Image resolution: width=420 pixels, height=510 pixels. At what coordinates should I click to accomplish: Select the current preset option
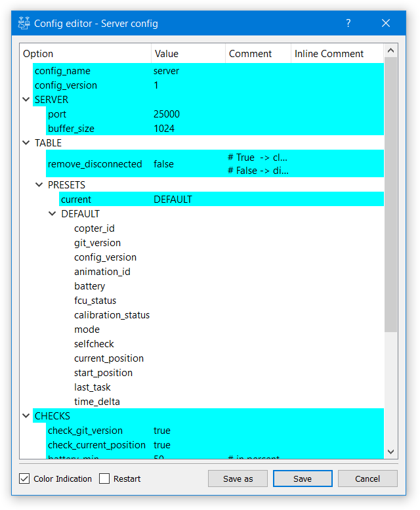pyautogui.click(x=76, y=199)
